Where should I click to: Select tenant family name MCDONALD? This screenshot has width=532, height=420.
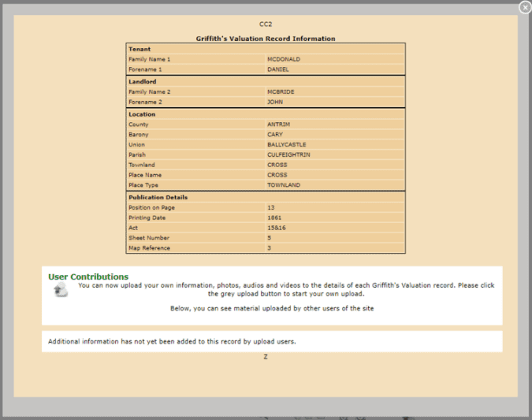click(284, 59)
